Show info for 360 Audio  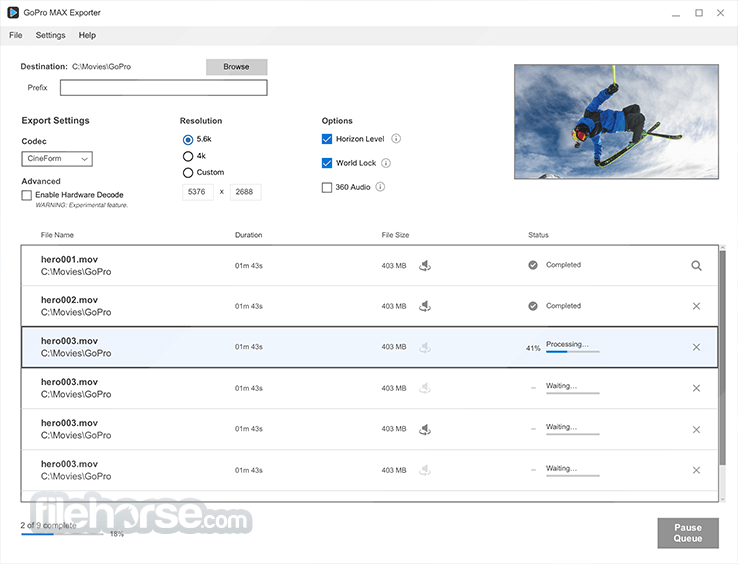point(380,187)
